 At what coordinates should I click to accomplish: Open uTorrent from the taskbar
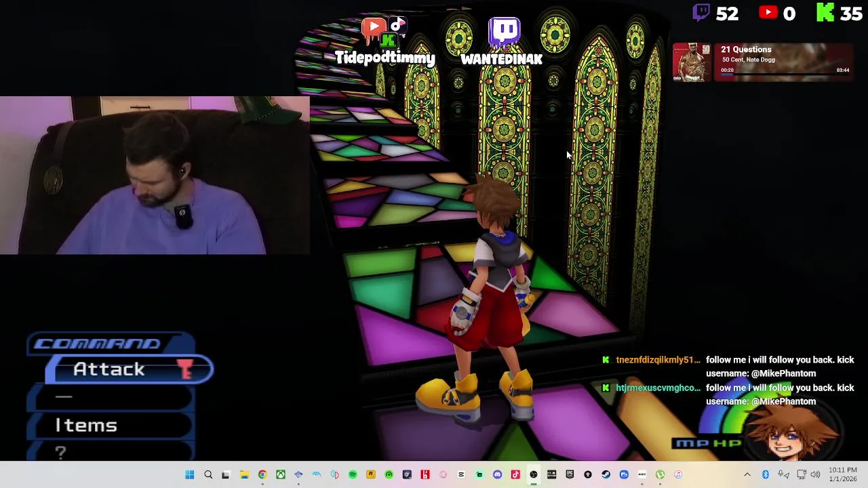click(660, 474)
